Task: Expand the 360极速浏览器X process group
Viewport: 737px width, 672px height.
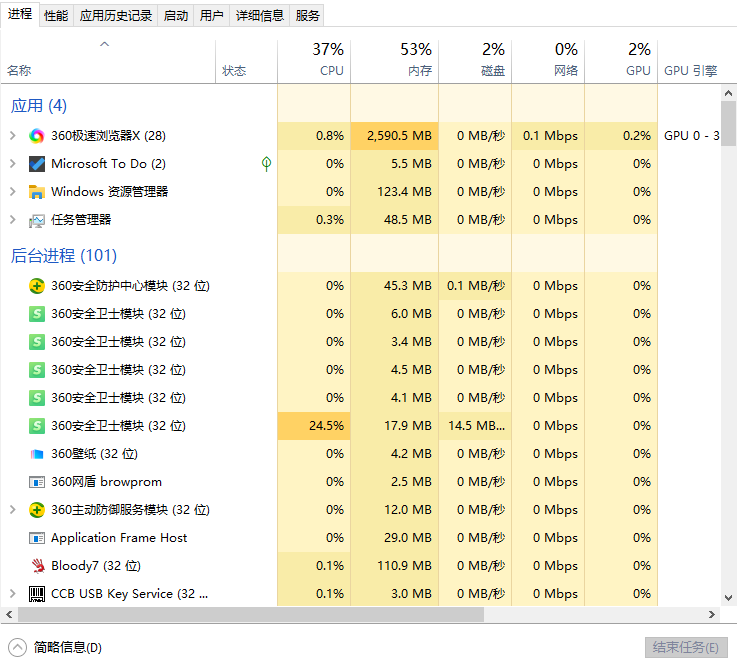Action: (13, 136)
